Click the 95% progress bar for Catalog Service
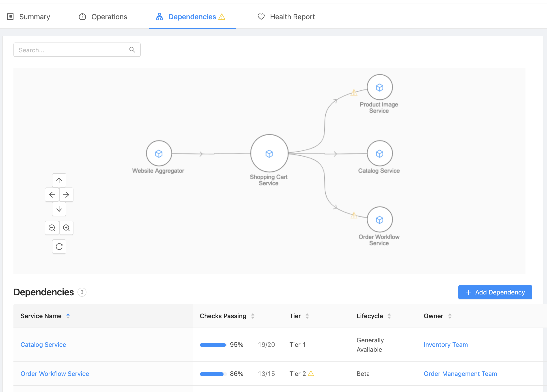The width and height of the screenshot is (547, 392). click(213, 345)
